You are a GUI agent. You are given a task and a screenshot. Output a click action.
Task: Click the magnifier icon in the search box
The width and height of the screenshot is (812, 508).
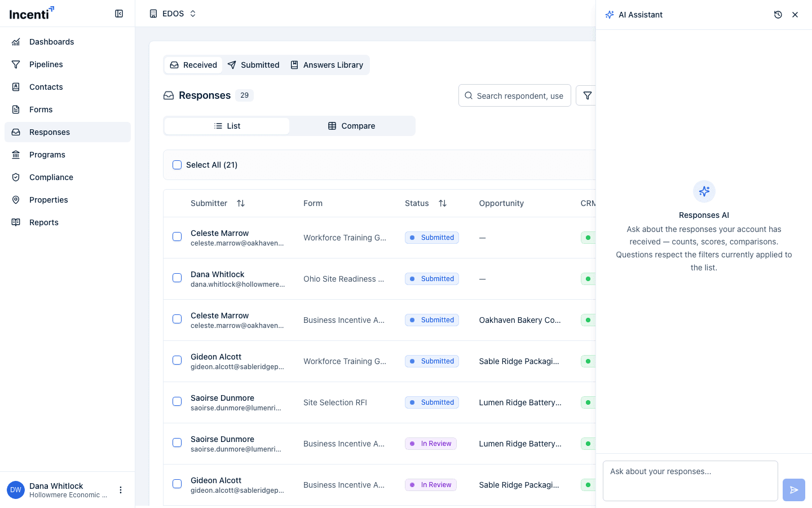point(469,95)
